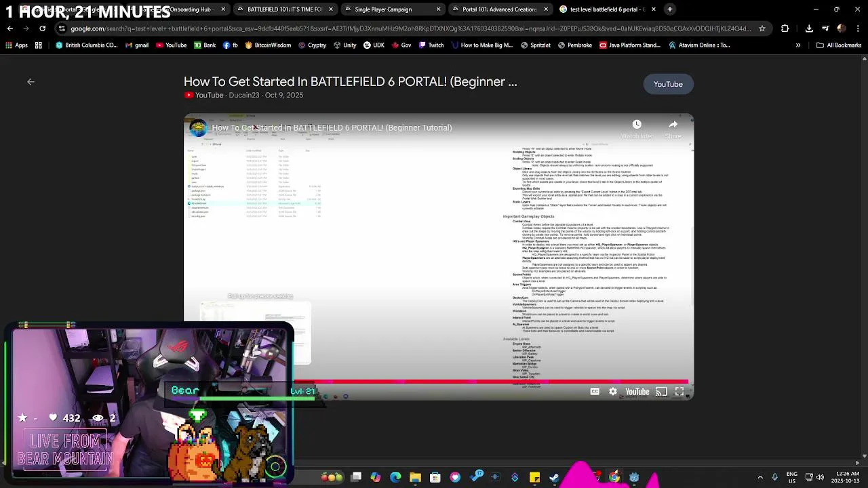The height and width of the screenshot is (488, 868).
Task: Open the Atavism Online bookmark
Action: (699, 45)
